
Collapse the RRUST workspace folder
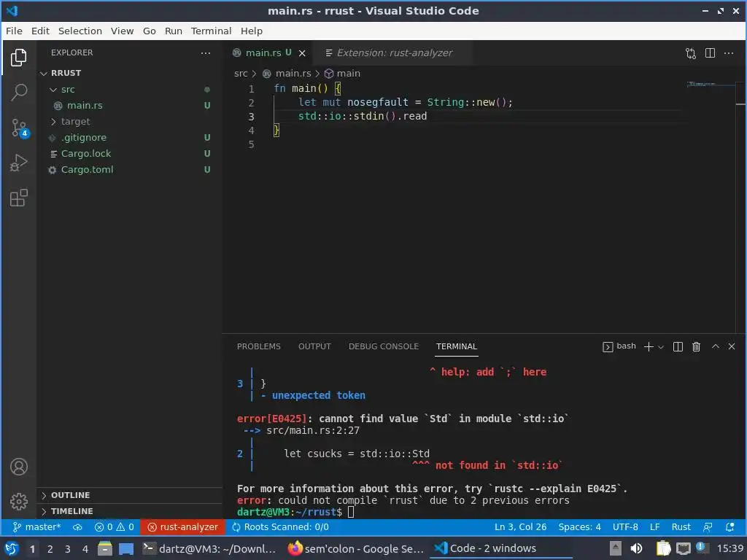click(x=128, y=73)
